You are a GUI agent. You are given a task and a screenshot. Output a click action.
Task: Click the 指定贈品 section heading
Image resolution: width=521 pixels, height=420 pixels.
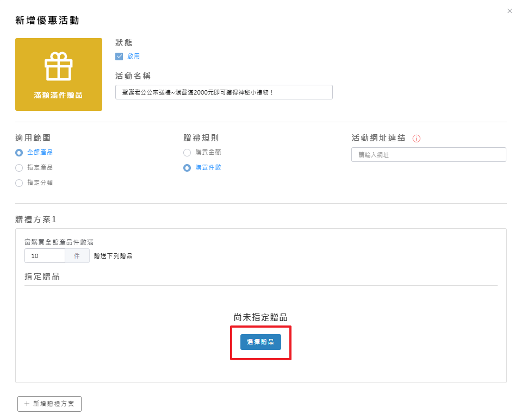point(42,277)
